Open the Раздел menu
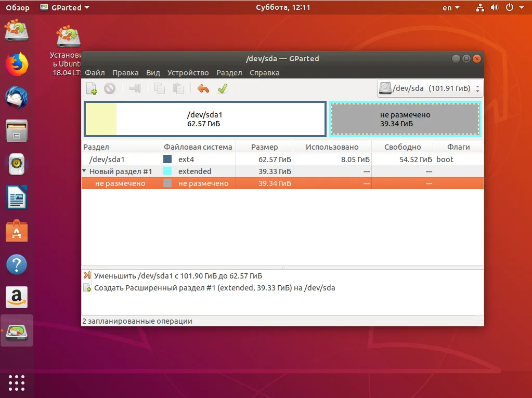 [229, 73]
